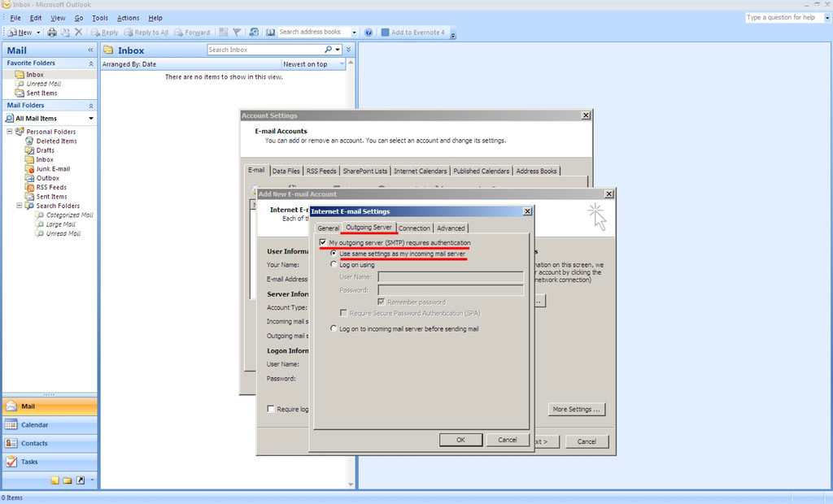
Task: Switch to the Advanced tab
Action: (451, 228)
